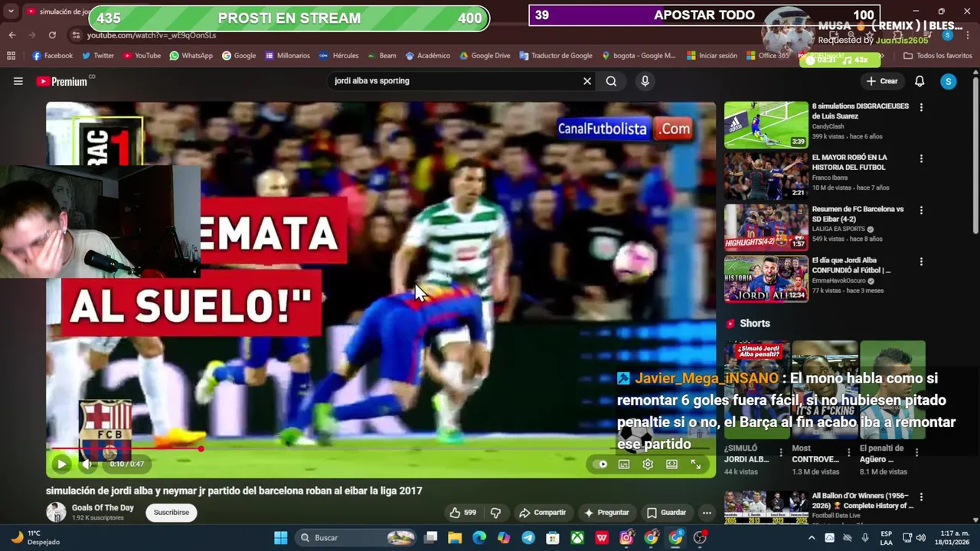
Task: Open the WhatsApp bookmark
Action: 191,56
